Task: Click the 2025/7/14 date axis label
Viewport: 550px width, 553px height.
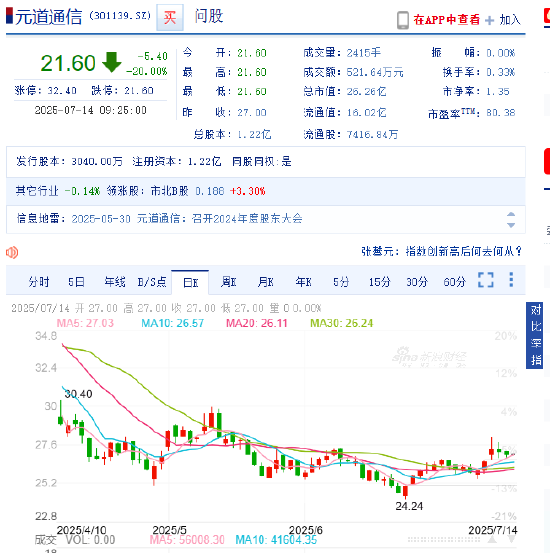Action: pyautogui.click(x=493, y=530)
